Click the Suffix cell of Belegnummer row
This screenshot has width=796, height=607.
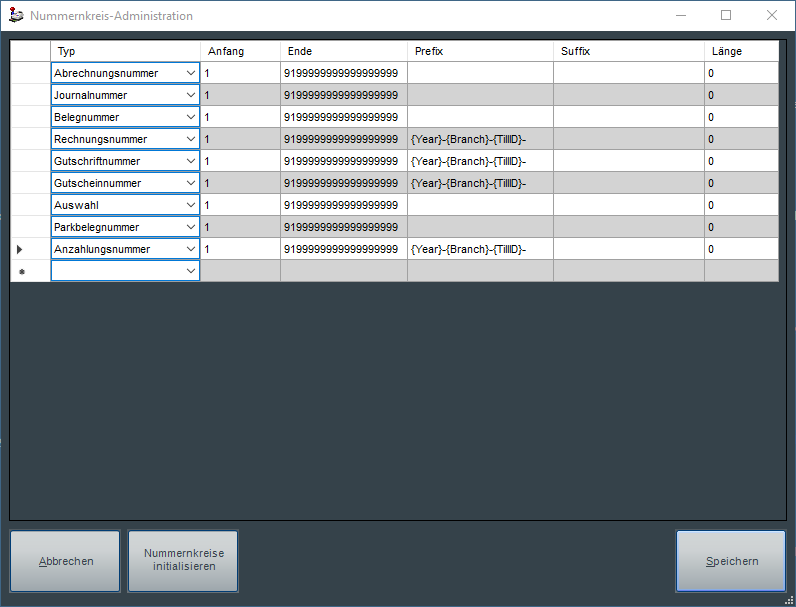point(628,117)
